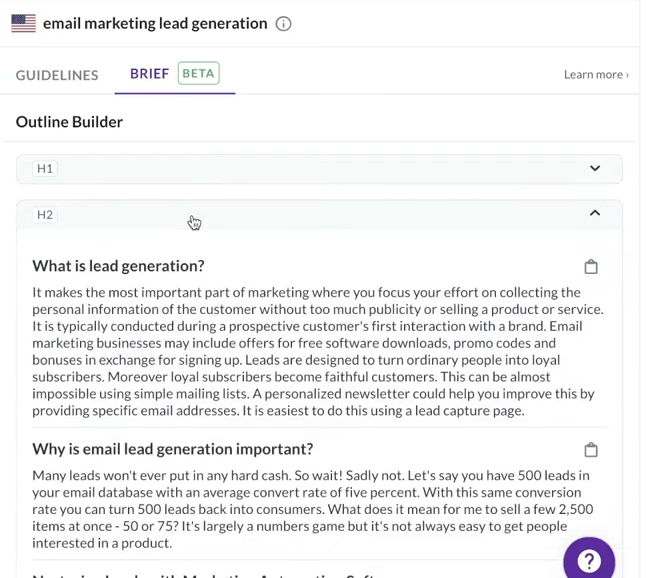Open the purple help question mark button
The image size is (646, 578).
click(589, 561)
